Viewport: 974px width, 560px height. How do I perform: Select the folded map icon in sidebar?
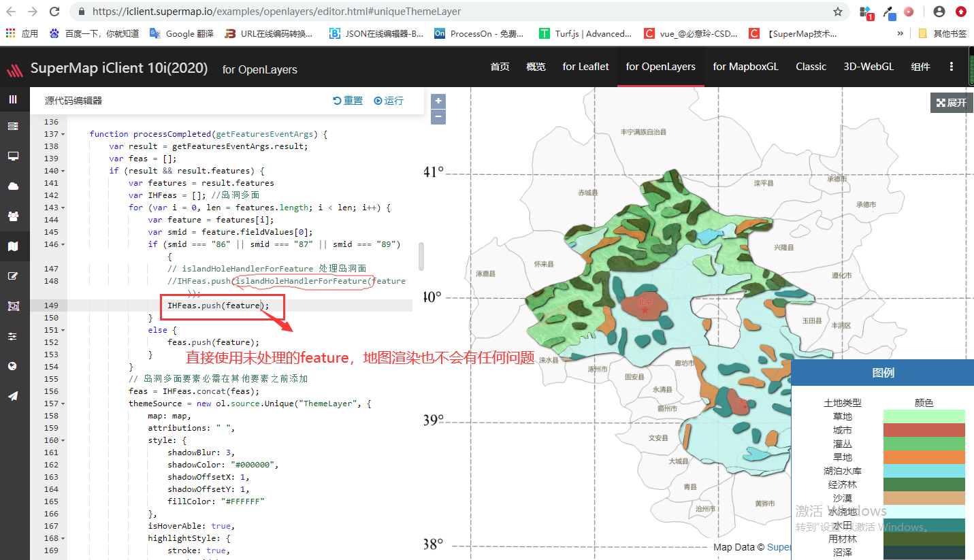(13, 246)
